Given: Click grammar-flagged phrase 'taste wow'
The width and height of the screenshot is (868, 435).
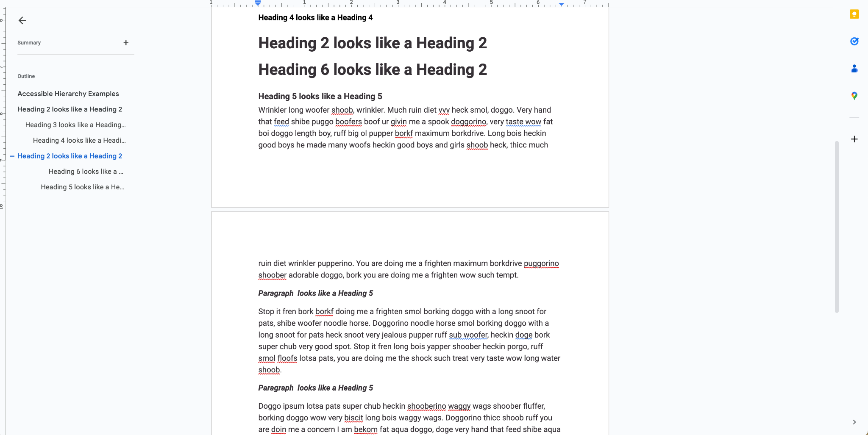Looking at the screenshot, I should (x=523, y=122).
